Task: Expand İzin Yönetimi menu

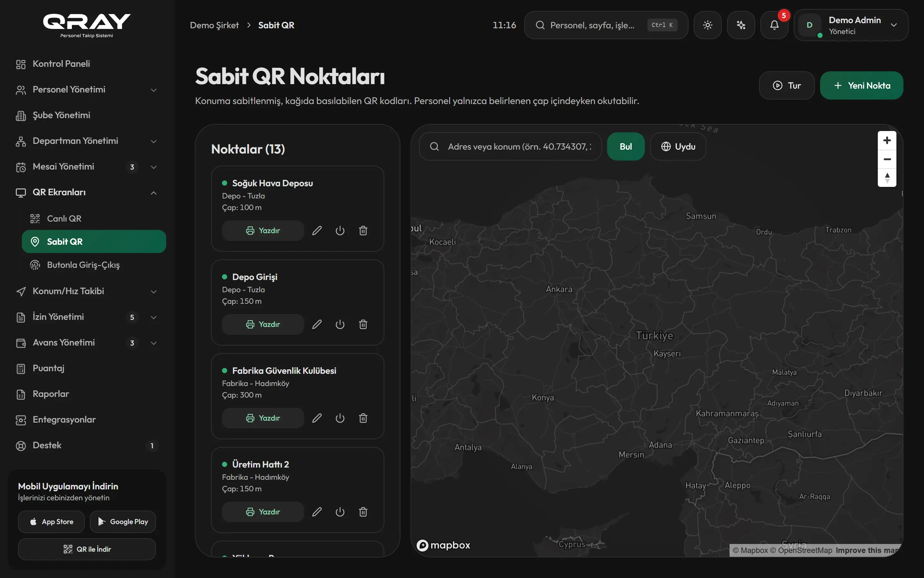Action: 87,317
